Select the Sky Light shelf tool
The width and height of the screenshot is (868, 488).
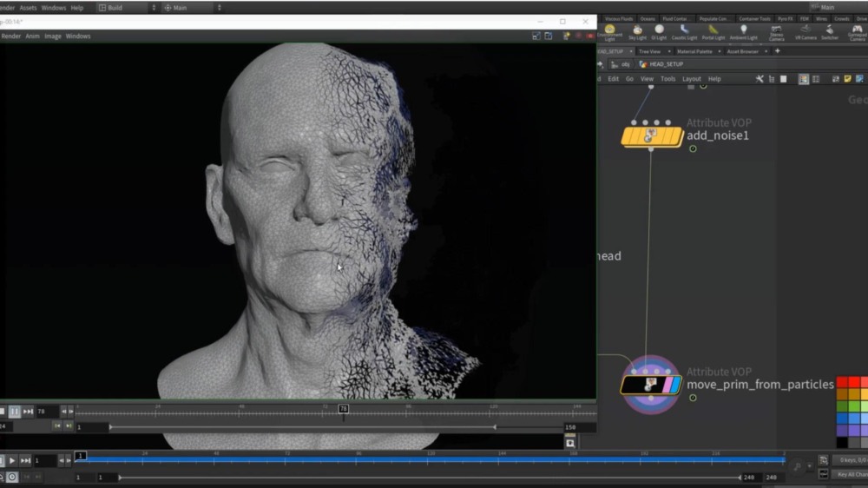pos(637,32)
